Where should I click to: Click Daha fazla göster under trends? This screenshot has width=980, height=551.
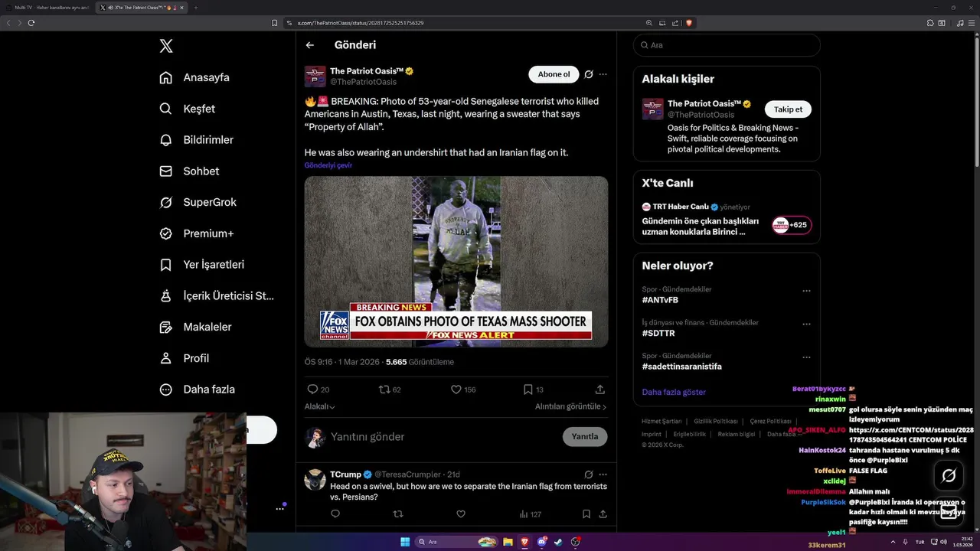click(x=674, y=392)
